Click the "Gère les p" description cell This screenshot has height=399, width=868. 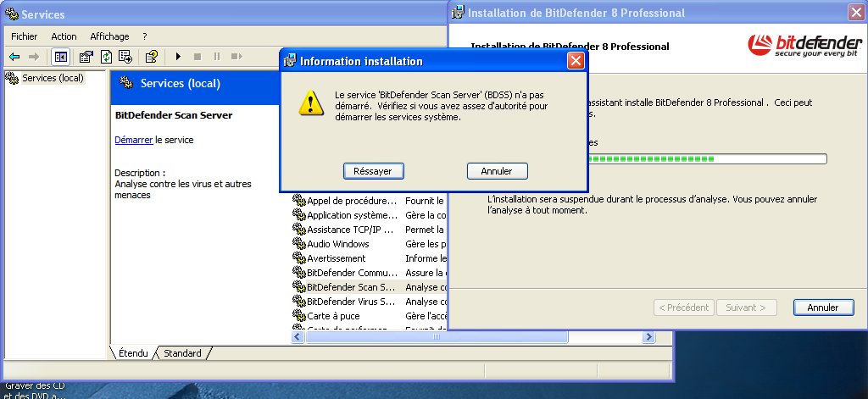pos(426,243)
